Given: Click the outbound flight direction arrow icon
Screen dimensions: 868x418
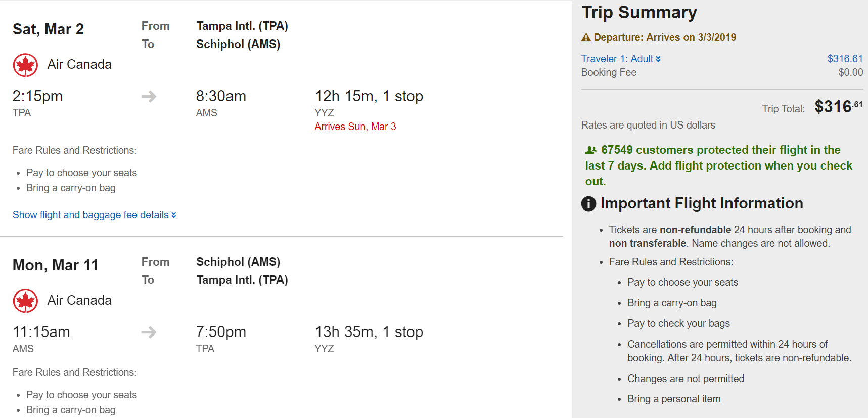Looking at the screenshot, I should (x=149, y=96).
